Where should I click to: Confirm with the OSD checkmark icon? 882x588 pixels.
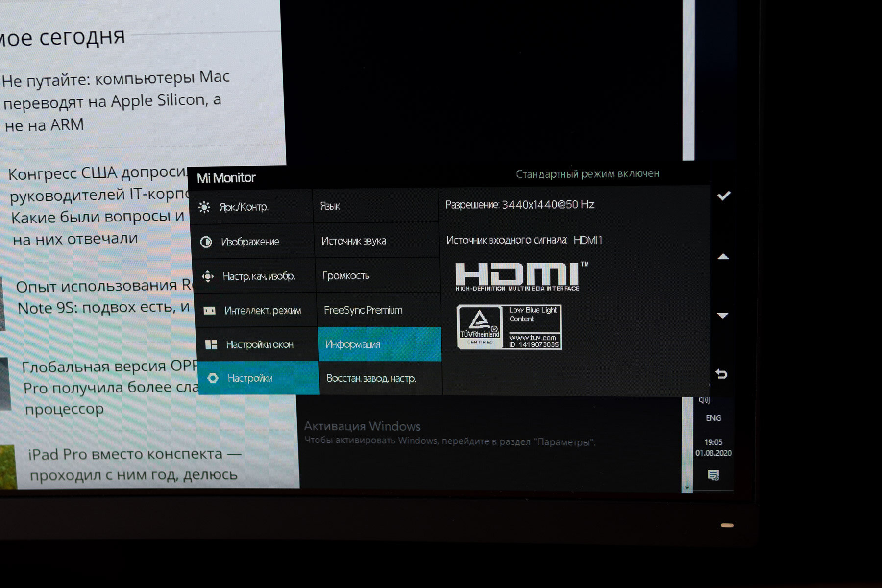pyautogui.click(x=724, y=196)
